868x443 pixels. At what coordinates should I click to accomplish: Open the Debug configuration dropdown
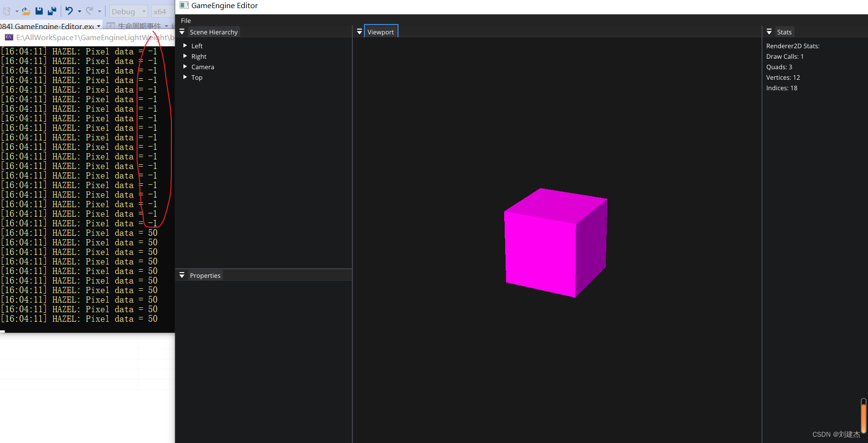pos(128,11)
